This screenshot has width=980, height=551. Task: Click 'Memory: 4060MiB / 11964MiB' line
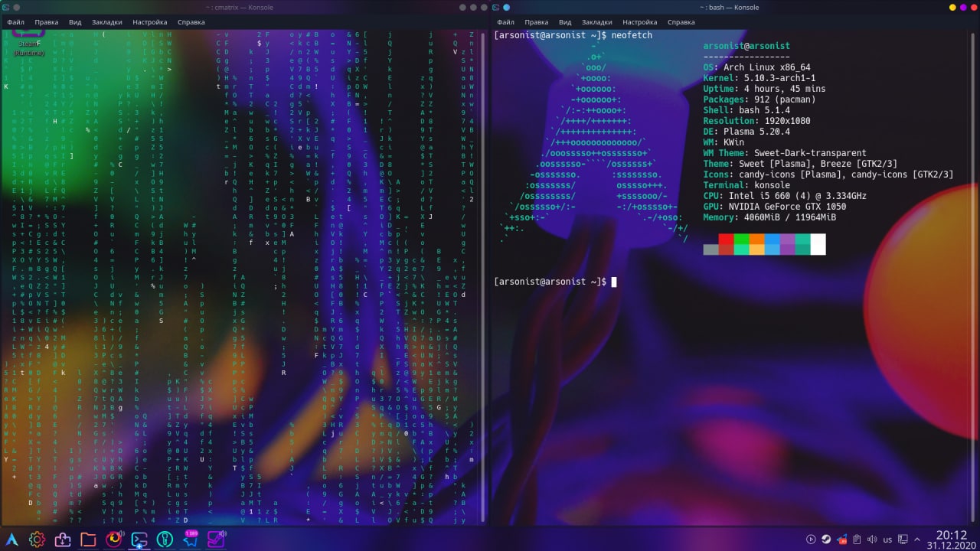(769, 217)
